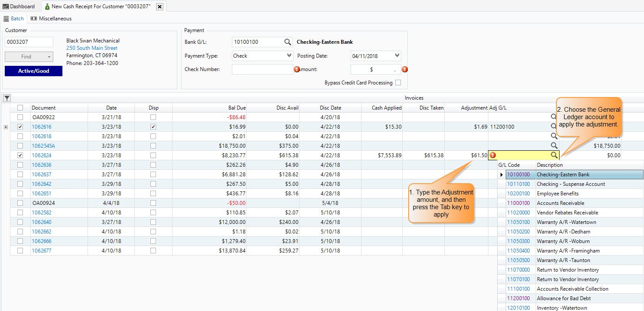This screenshot has width=644, height=311.
Task: Enable Bypass Credit Card Processing checkbox
Action: pos(398,83)
